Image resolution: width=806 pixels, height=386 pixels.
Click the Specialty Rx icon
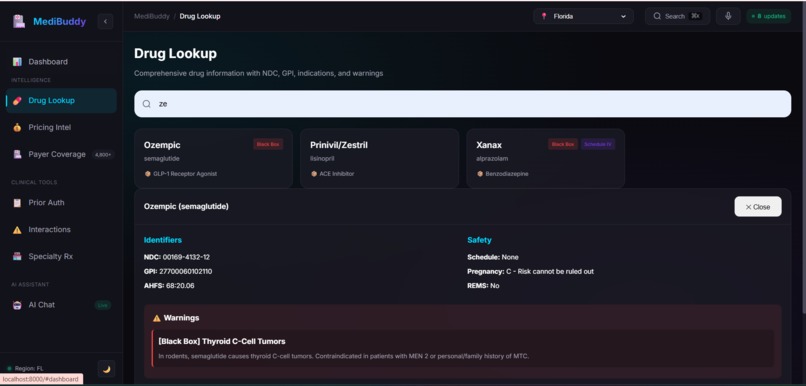(x=17, y=256)
